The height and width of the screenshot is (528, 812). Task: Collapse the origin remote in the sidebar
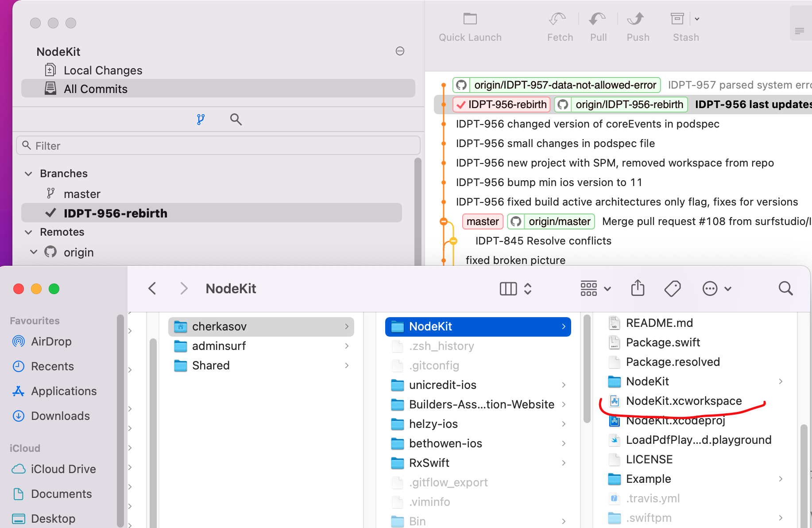[34, 252]
